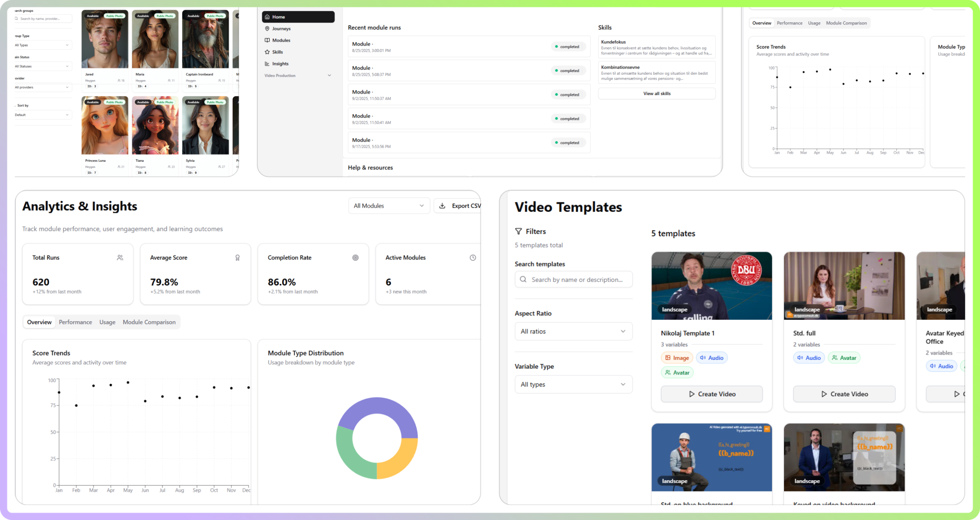This screenshot has height=520, width=980.
Task: Click the Completion Rate target icon
Action: (355, 258)
